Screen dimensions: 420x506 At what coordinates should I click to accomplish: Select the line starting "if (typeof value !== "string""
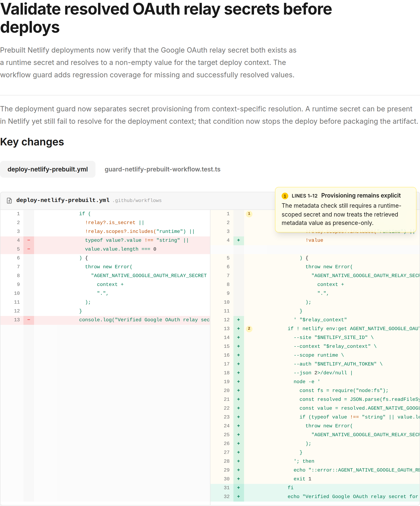pos(315,417)
